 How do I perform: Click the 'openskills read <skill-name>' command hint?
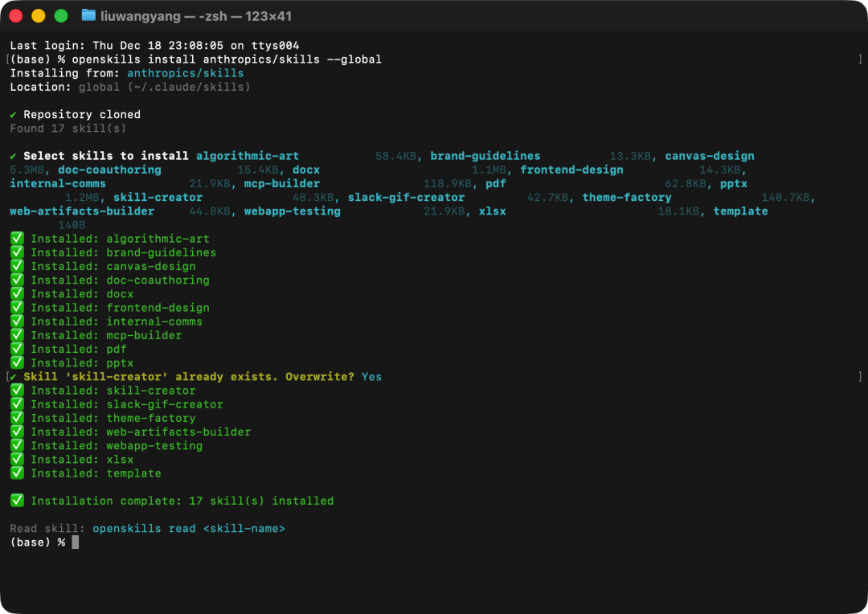[x=188, y=529]
